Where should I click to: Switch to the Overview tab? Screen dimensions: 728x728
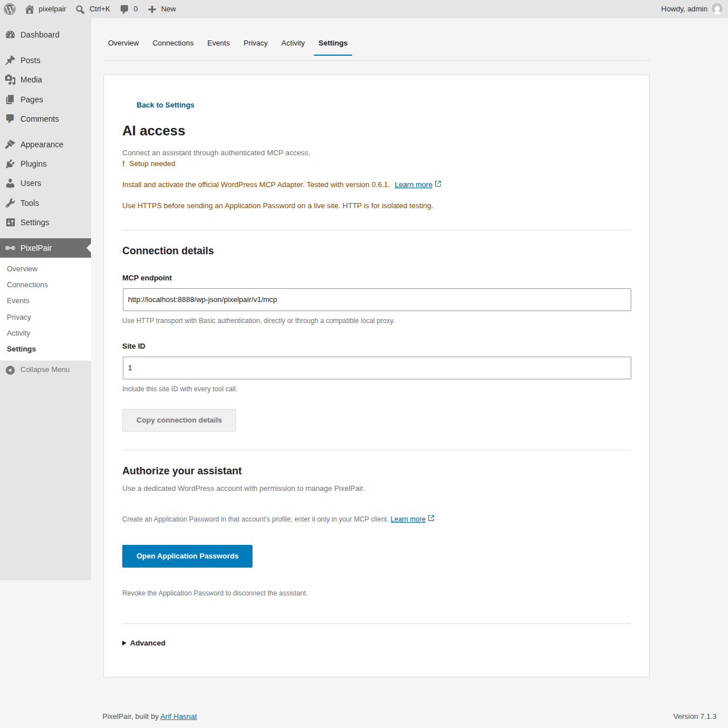123,43
